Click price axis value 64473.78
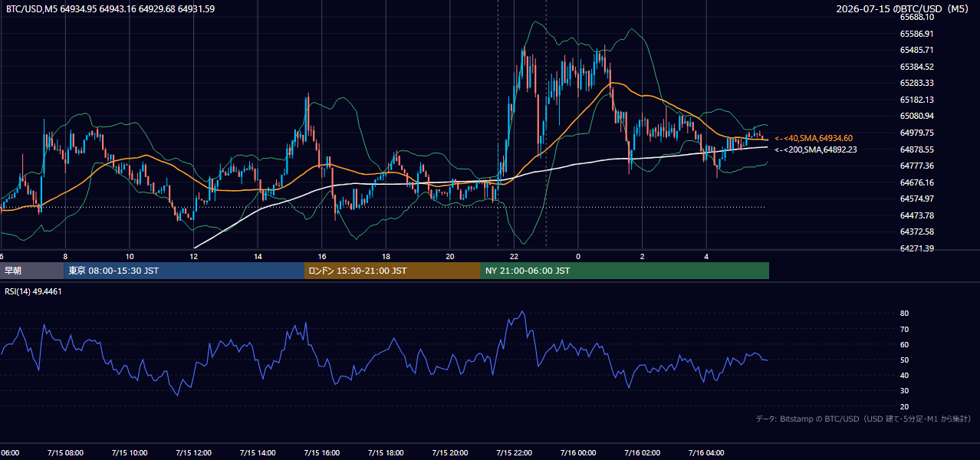This screenshot has width=980, height=460. [916, 215]
